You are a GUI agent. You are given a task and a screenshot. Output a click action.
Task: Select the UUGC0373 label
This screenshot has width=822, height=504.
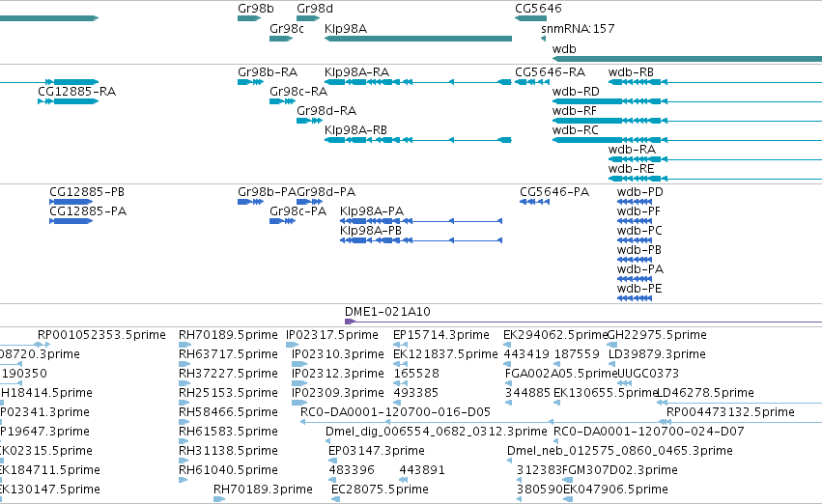648,374
